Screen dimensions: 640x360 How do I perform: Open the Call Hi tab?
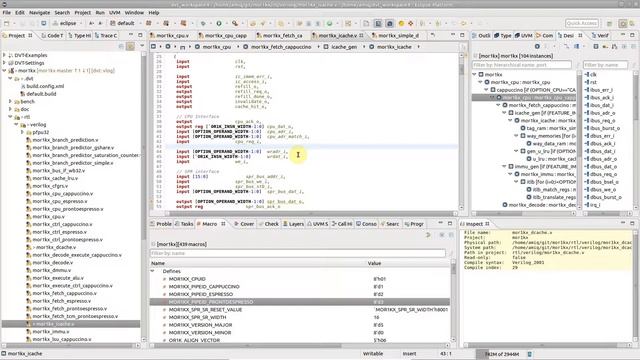[342, 224]
